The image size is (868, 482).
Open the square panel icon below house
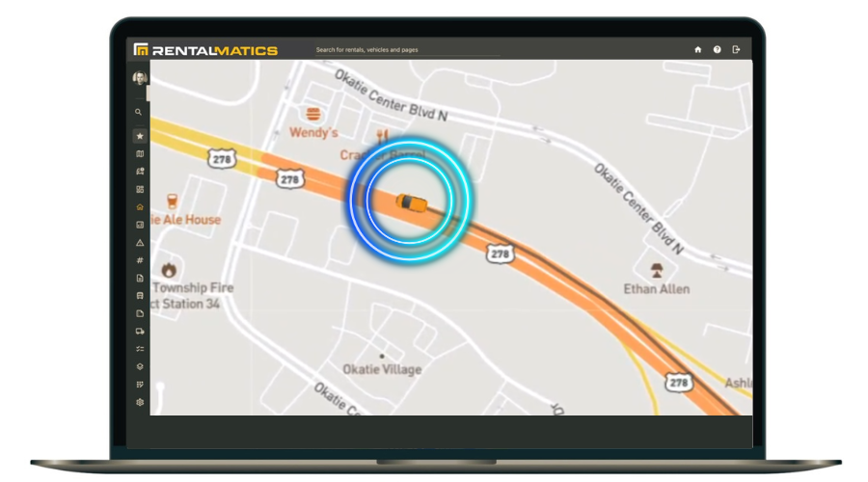[x=140, y=225]
